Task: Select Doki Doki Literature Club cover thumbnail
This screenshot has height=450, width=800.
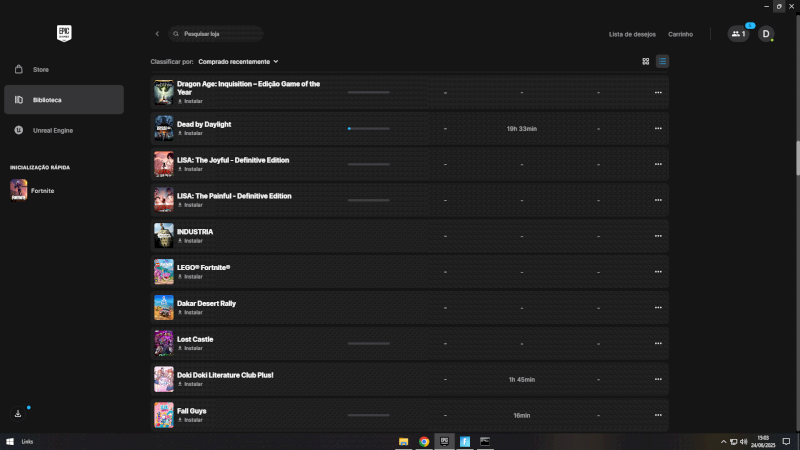Action: click(164, 379)
